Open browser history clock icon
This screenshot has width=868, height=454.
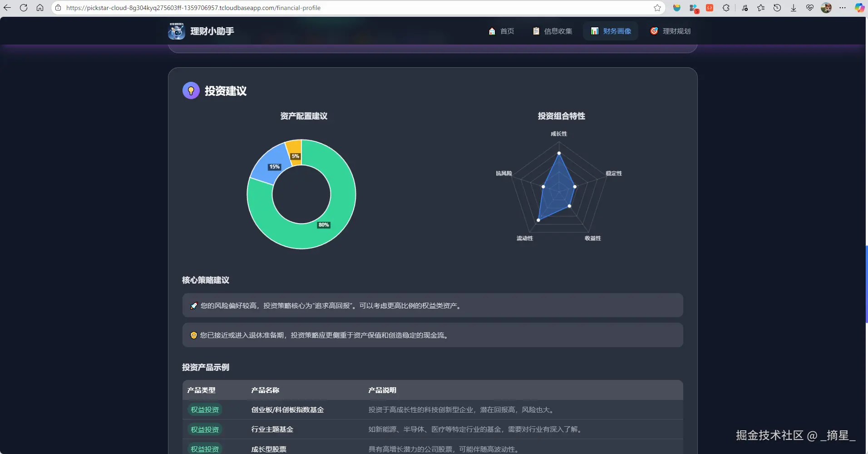777,8
